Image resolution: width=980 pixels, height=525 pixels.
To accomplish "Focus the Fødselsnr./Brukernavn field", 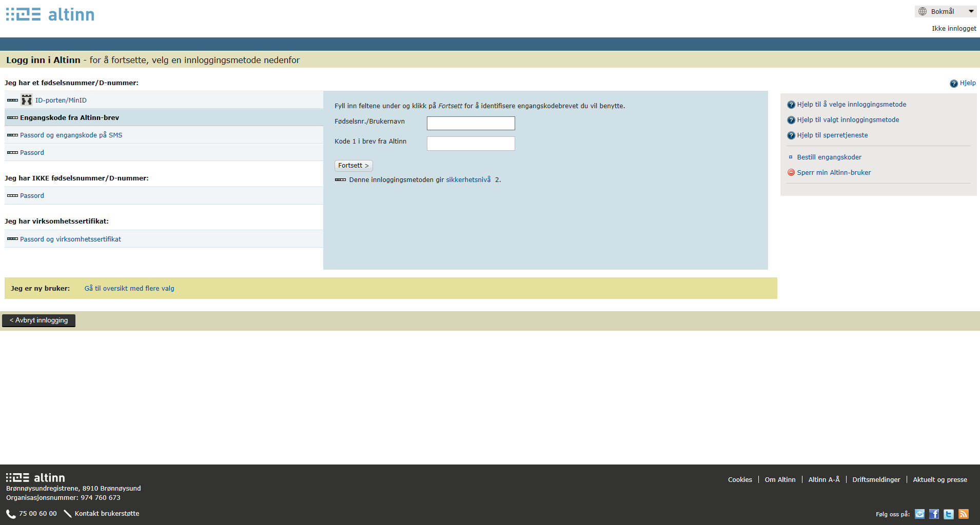I will click(x=471, y=123).
